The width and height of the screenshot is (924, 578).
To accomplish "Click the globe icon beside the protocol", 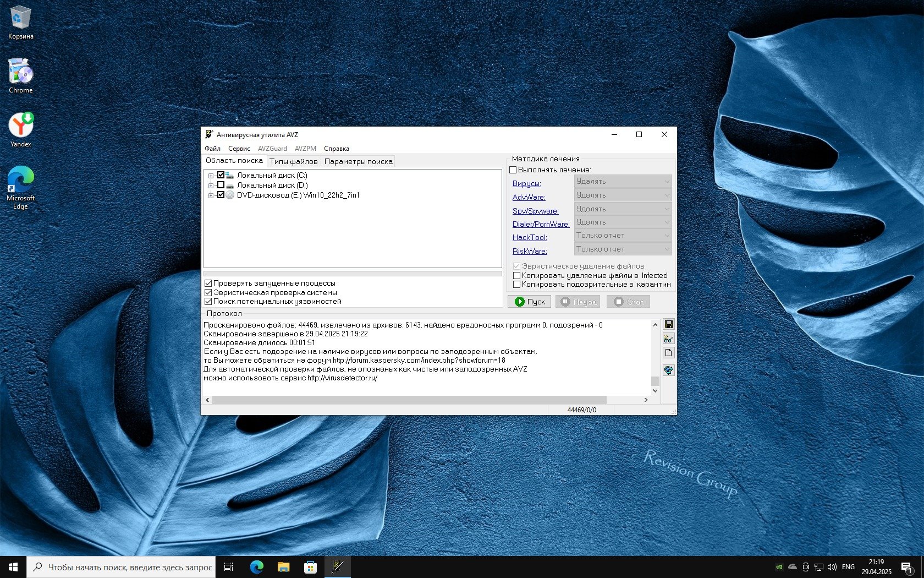I will click(x=668, y=370).
